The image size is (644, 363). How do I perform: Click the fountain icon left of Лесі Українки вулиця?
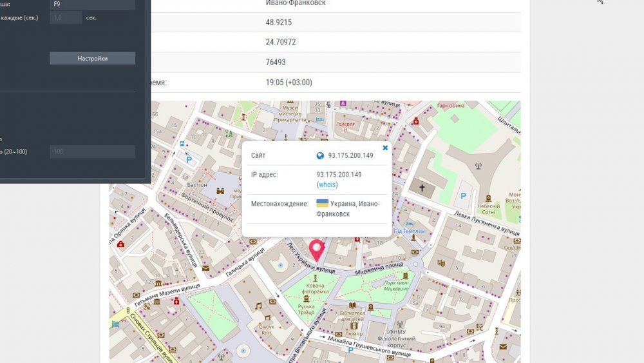pos(281,266)
